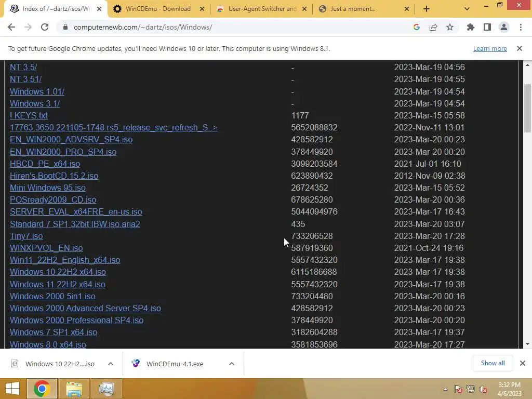
Task: Open Chrome three-dot menu
Action: (521, 27)
